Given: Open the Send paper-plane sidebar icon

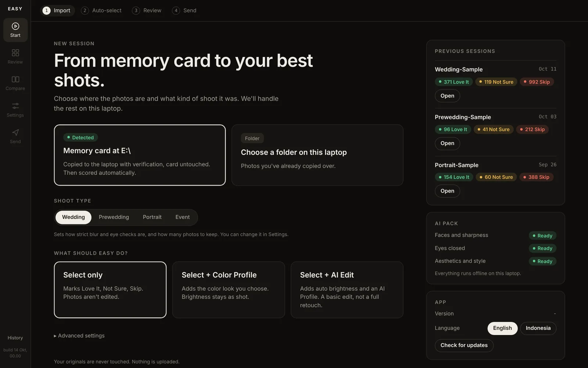Looking at the screenshot, I should point(15,136).
